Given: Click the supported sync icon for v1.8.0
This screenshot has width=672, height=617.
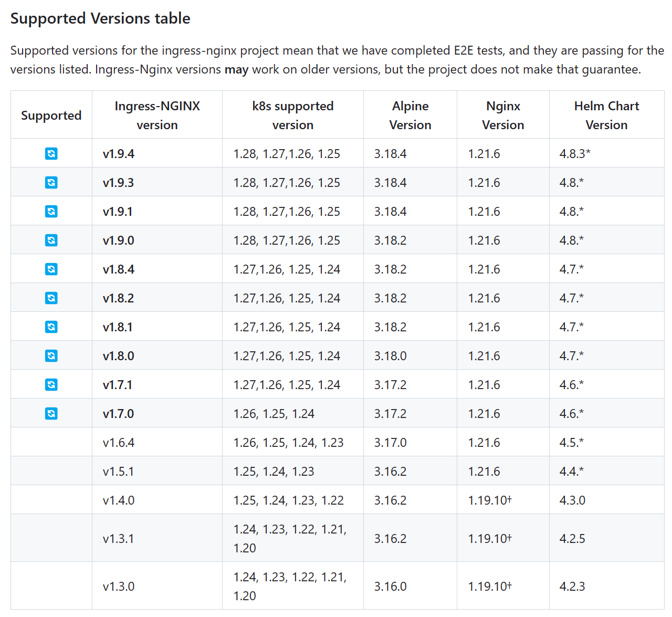Looking at the screenshot, I should pos(51,355).
